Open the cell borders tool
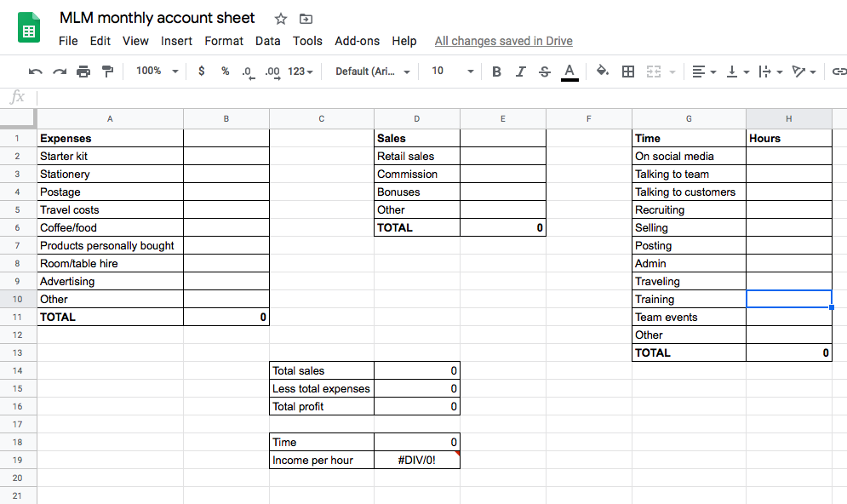 (628, 72)
